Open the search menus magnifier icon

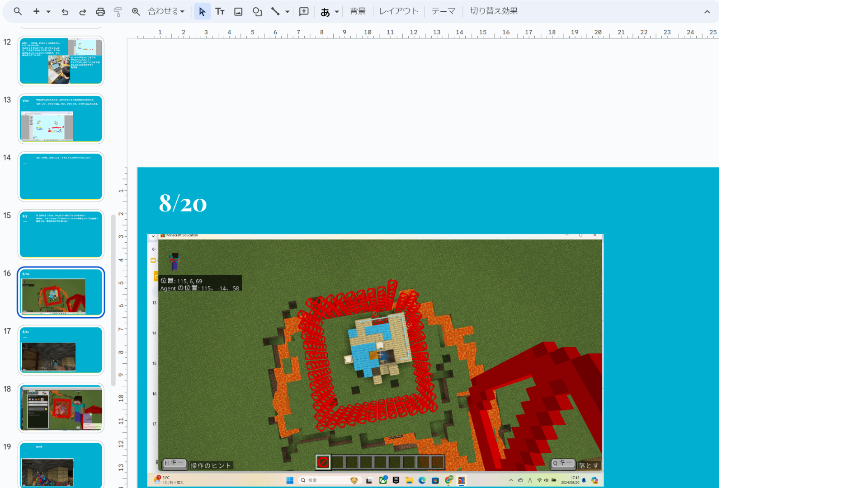[x=18, y=11]
